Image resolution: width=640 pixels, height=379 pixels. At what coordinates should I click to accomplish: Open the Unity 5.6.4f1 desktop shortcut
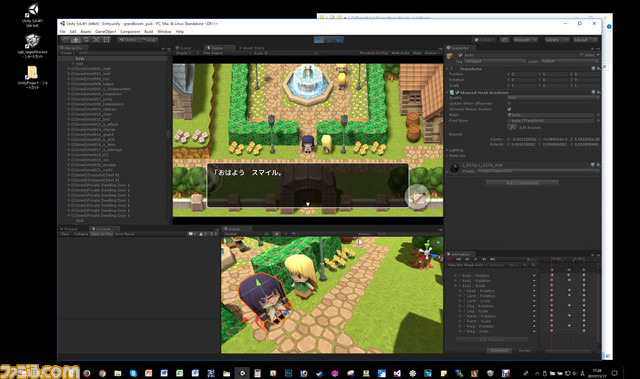(x=33, y=16)
